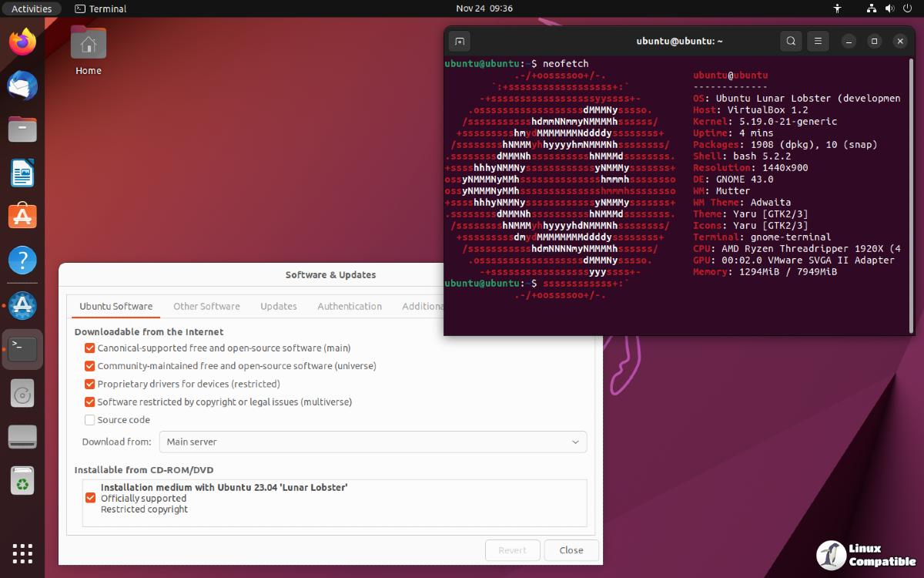
Task: Open Thunderbird mail from the dock
Action: [x=22, y=86]
